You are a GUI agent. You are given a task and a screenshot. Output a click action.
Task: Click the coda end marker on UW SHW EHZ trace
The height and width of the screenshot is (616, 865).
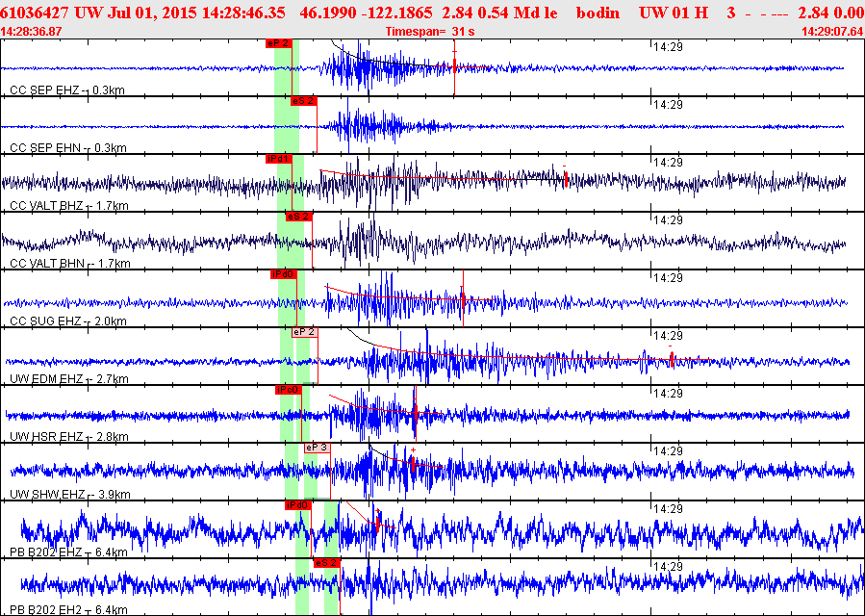tap(413, 463)
